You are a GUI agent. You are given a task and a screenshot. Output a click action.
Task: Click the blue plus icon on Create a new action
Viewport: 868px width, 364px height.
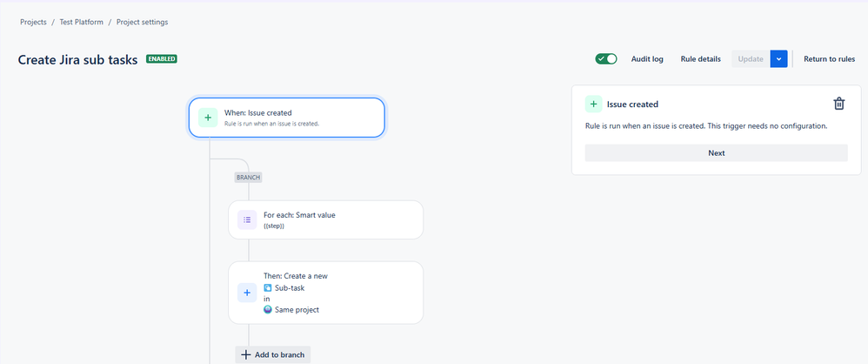pos(247,293)
